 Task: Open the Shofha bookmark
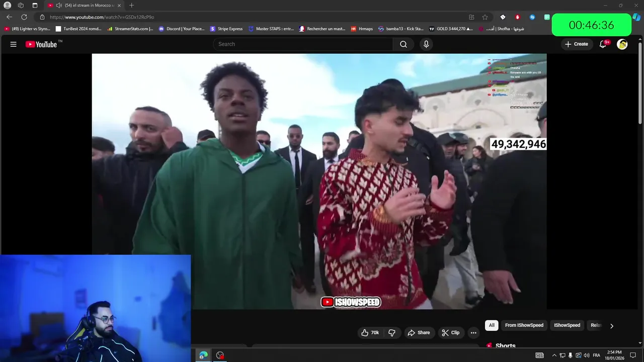pyautogui.click(x=501, y=29)
